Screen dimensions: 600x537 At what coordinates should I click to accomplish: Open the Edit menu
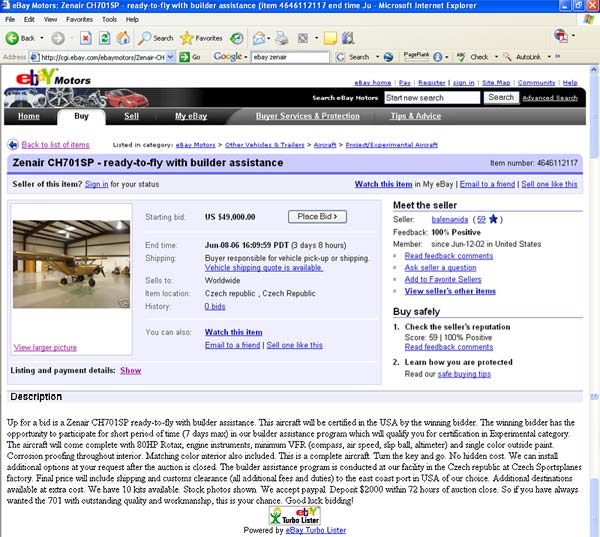[x=29, y=20]
